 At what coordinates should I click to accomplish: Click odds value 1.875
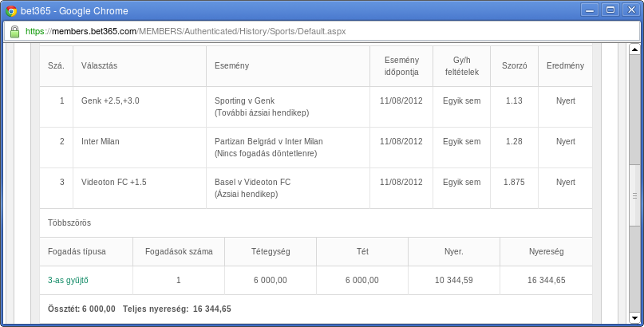(514, 182)
